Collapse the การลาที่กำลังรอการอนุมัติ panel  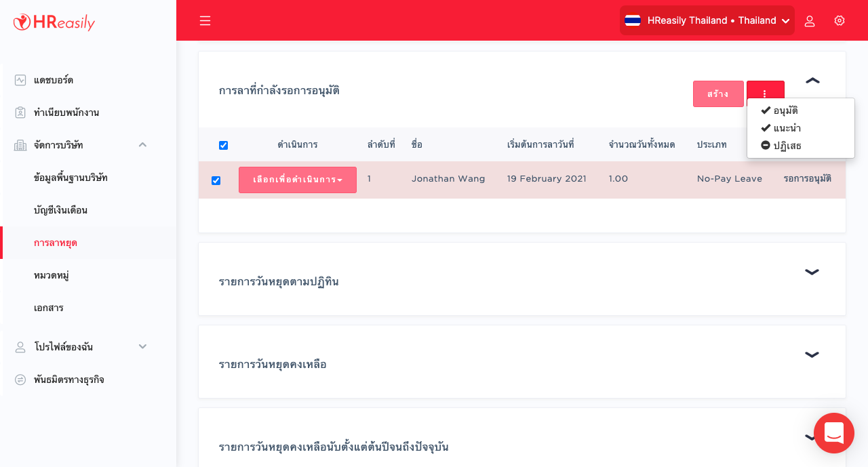[x=812, y=81]
